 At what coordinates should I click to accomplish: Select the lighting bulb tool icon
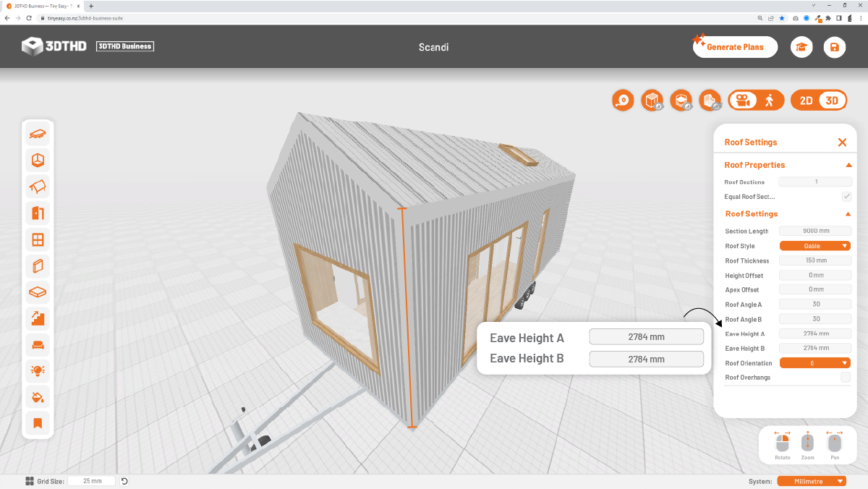pyautogui.click(x=38, y=370)
